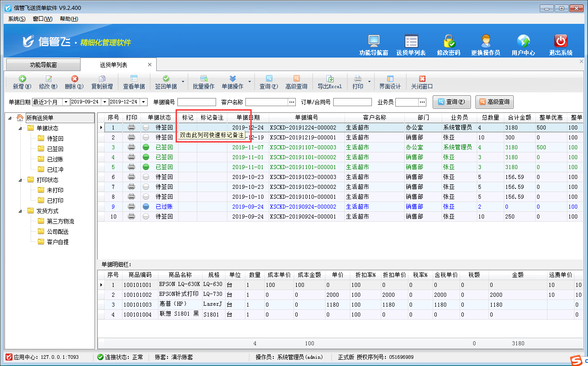
Task: Click green status circle in row 4
Action: [x=146, y=157]
